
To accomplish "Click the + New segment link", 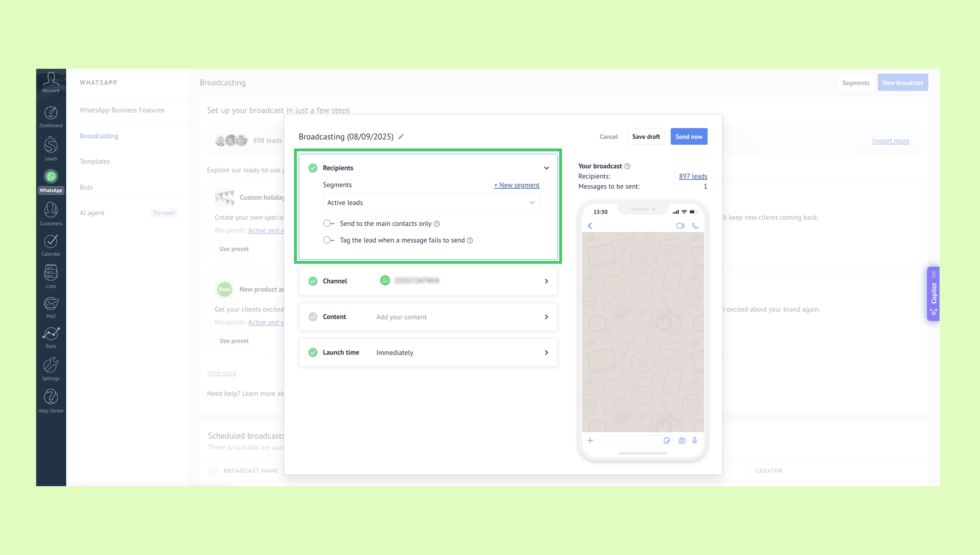I will 516,185.
